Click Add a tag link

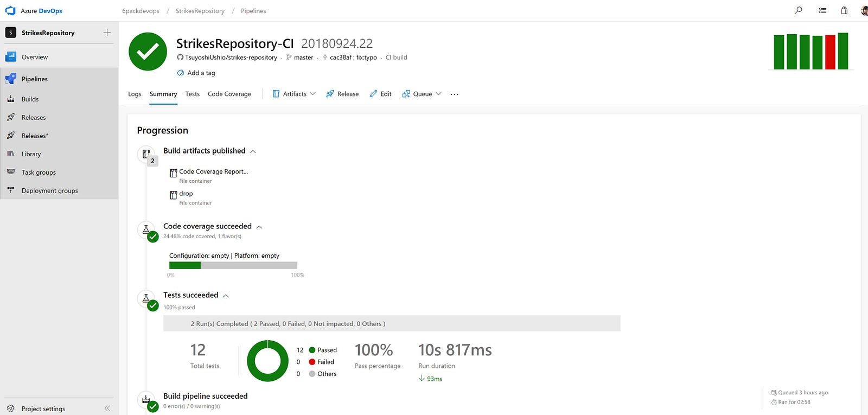(201, 73)
